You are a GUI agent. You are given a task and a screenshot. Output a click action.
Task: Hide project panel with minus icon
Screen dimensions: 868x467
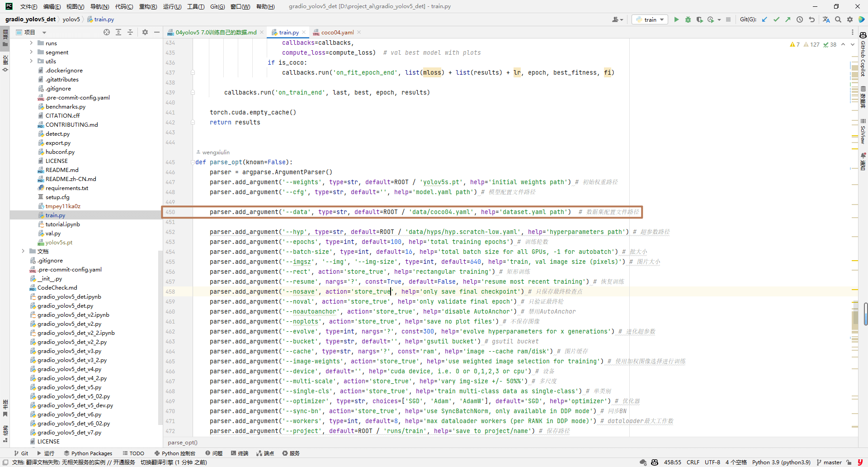pyautogui.click(x=157, y=32)
